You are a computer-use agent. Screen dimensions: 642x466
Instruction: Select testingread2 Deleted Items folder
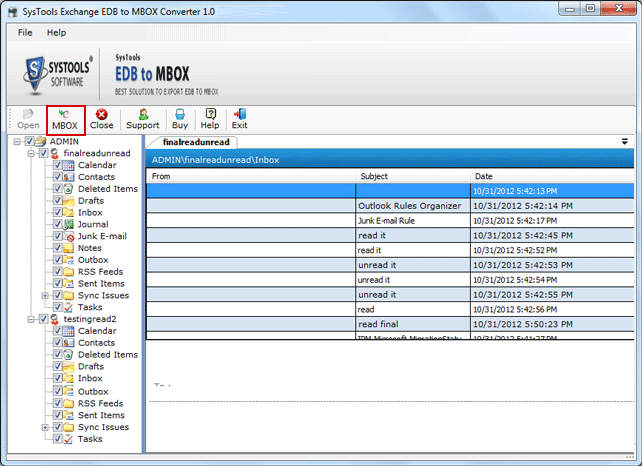pos(108,355)
